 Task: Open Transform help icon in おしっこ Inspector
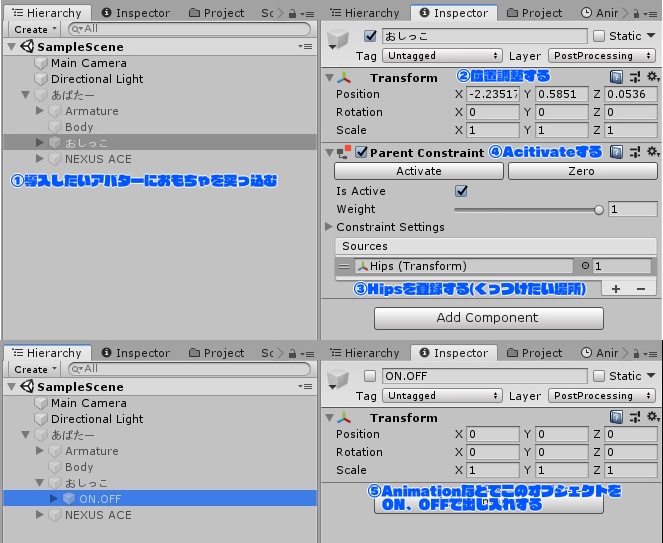(x=616, y=77)
